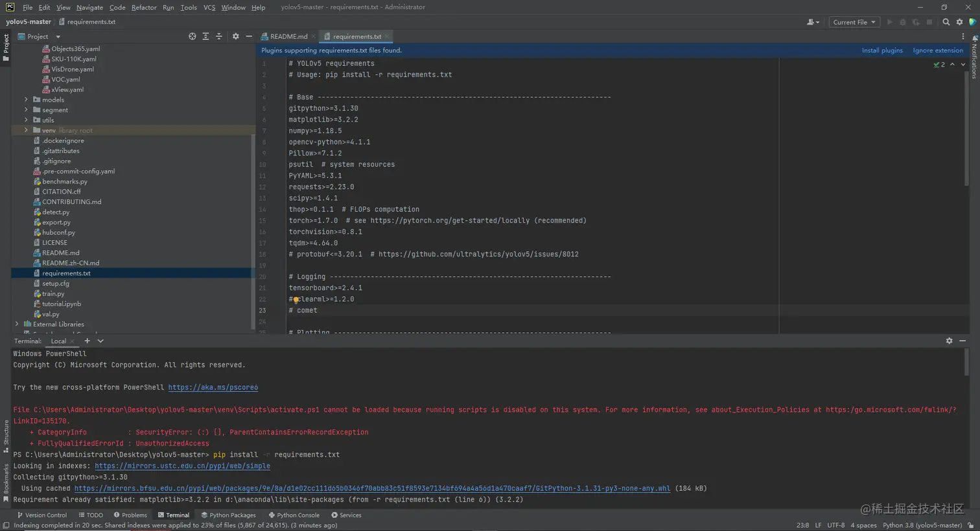Close the requirements.txt editor tab
Screen dimensions: 980x531
387,37
